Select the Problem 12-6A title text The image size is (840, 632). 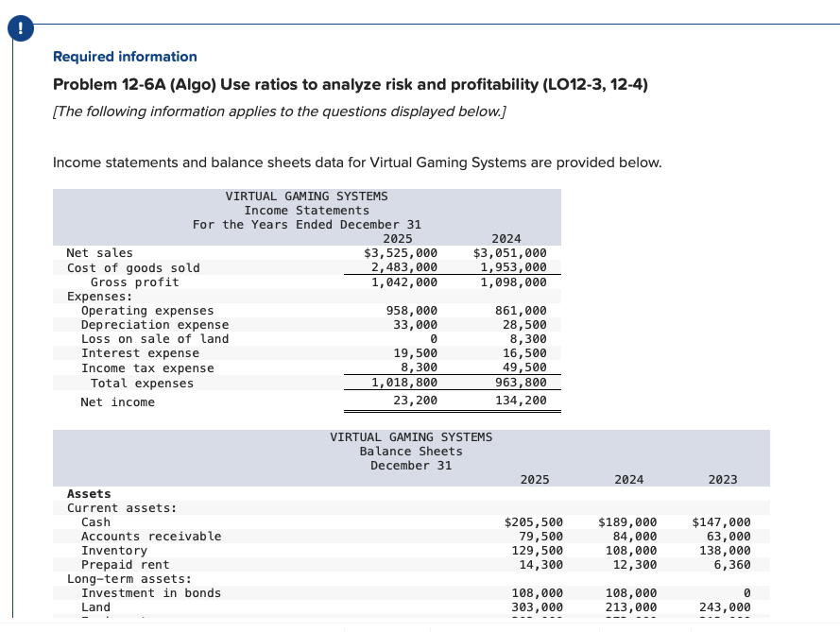point(351,84)
